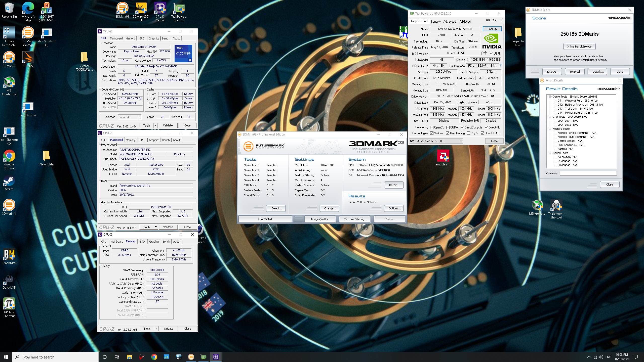Viewport: 644px width, 362px height.
Task: Open the GPUPI shortcut icon
Action: tap(9, 308)
